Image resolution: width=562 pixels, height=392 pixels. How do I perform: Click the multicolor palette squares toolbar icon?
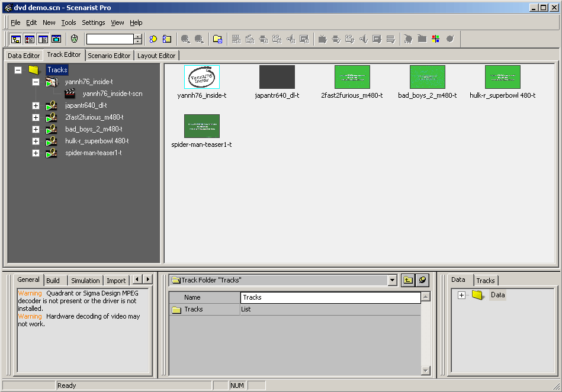pos(436,38)
